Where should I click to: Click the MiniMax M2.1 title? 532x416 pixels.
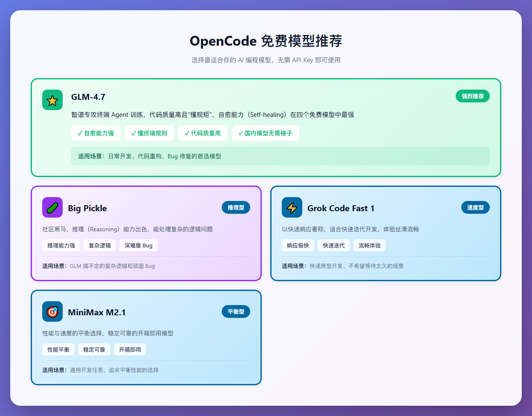pos(97,312)
